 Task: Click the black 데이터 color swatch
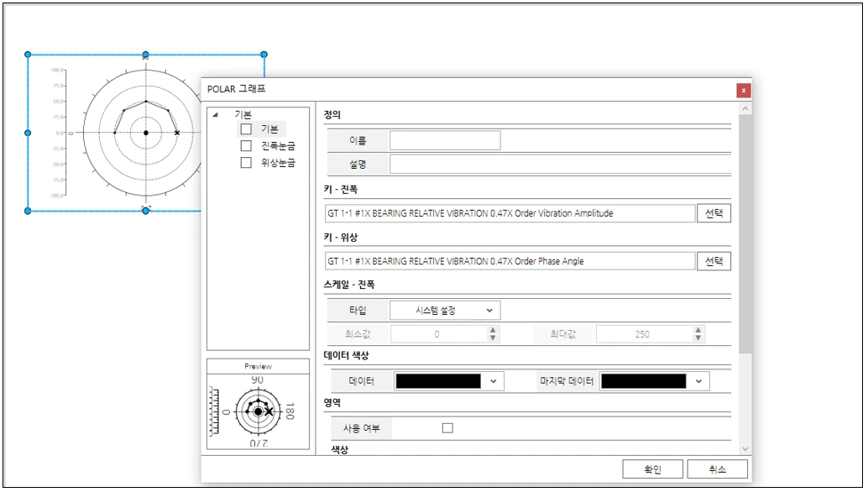point(438,381)
